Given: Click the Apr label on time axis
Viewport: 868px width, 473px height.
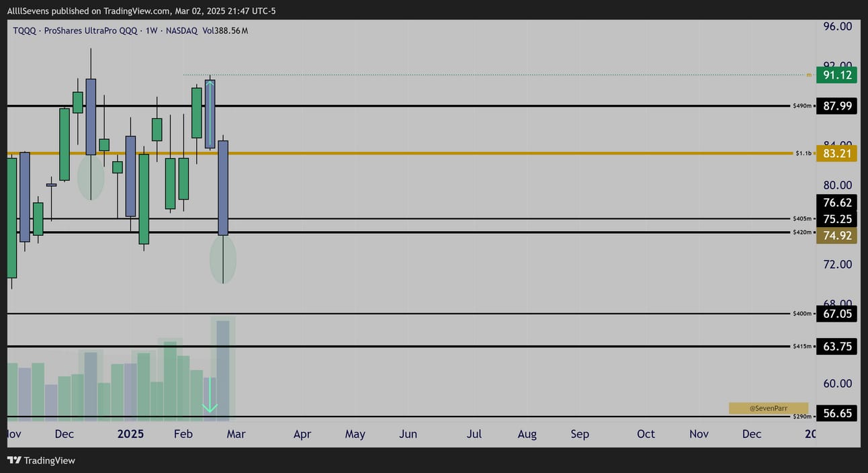Looking at the screenshot, I should coord(302,434).
